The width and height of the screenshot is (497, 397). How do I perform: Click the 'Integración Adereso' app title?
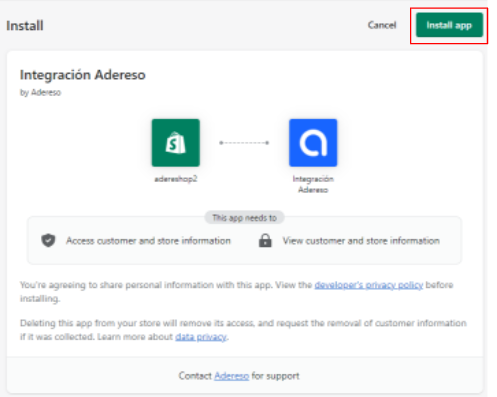[83, 75]
